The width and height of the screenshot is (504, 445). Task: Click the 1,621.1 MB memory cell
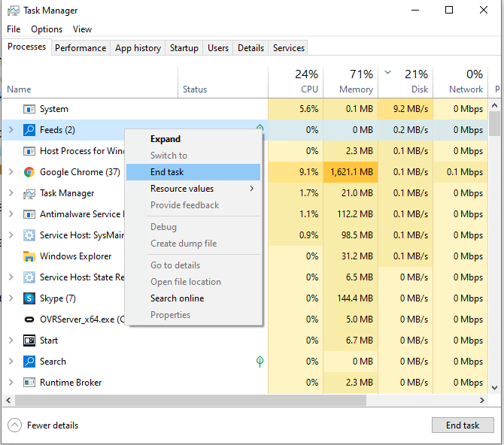(x=351, y=172)
